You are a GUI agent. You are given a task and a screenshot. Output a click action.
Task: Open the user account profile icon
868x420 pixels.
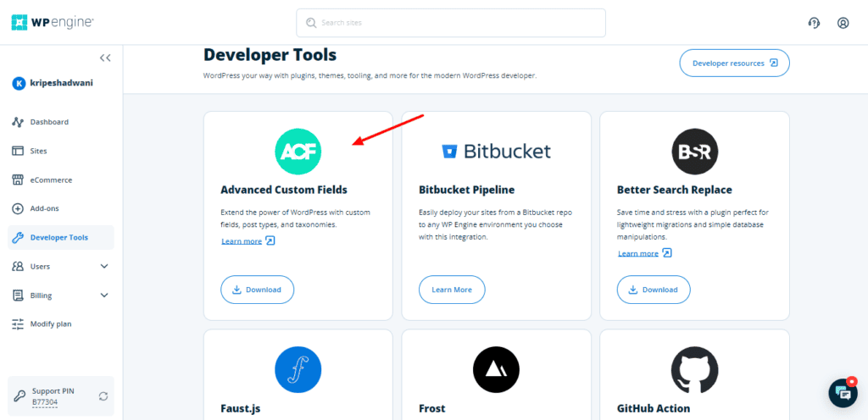click(843, 23)
